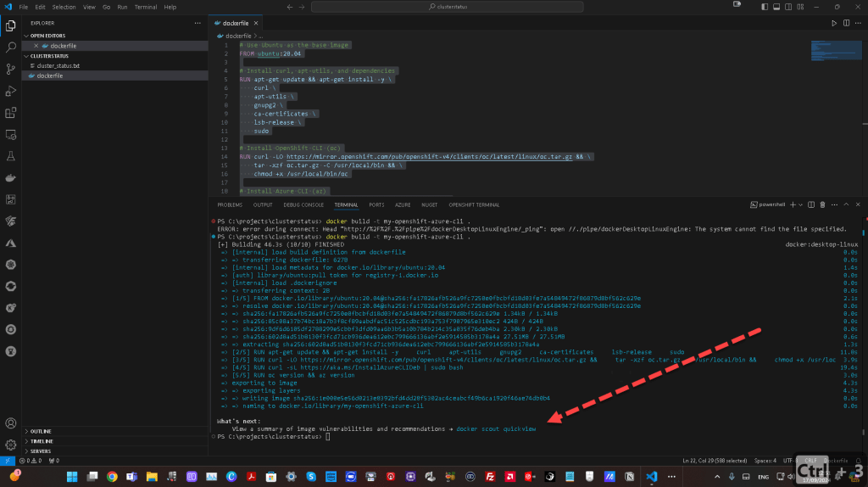
Task: Close dockerfile in Open Editors list
Action: [x=36, y=46]
